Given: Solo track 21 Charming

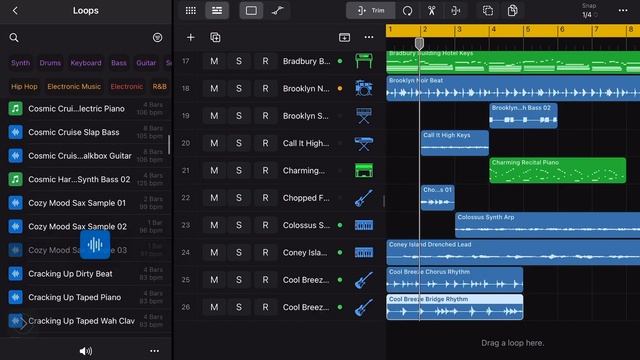Looking at the screenshot, I should [239, 171].
